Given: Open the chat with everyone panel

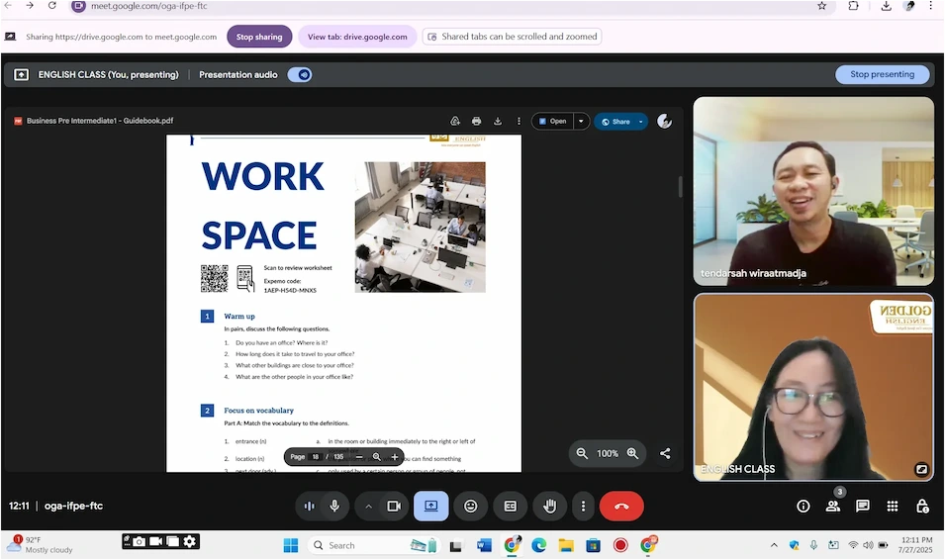Looking at the screenshot, I should [863, 506].
